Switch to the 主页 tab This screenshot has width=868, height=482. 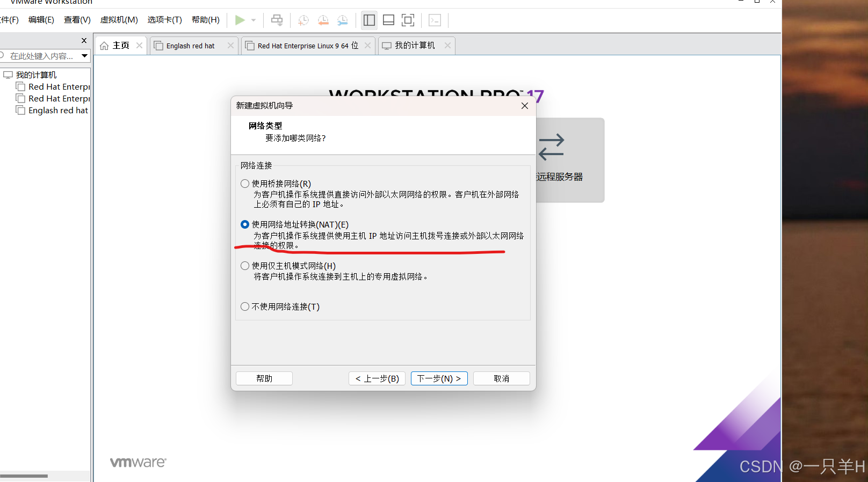pos(121,46)
